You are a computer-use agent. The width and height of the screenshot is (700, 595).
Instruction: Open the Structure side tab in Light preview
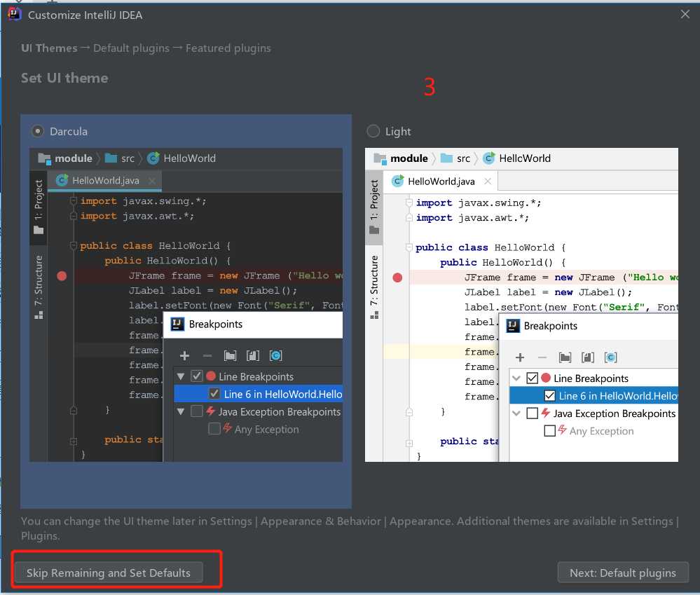(374, 287)
